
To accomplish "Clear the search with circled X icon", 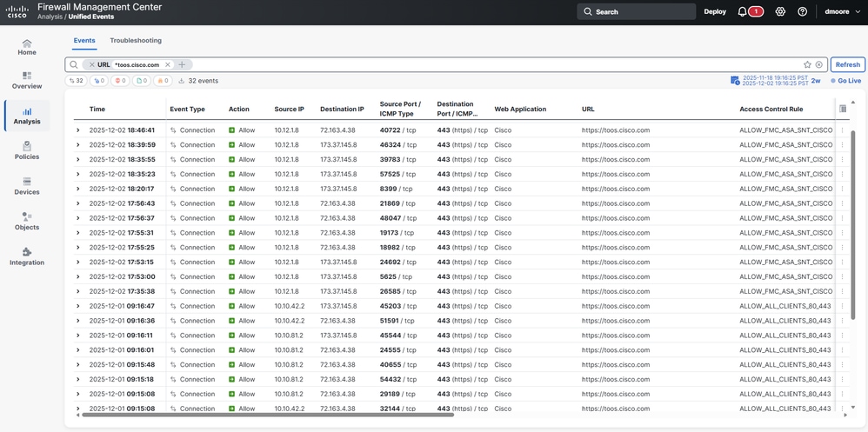I will (818, 64).
